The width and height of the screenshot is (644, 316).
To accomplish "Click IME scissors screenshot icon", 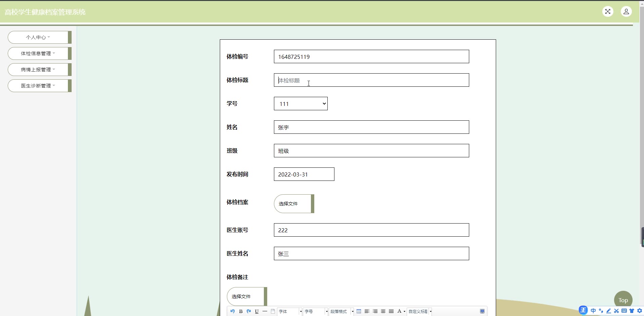I will [x=616, y=311].
